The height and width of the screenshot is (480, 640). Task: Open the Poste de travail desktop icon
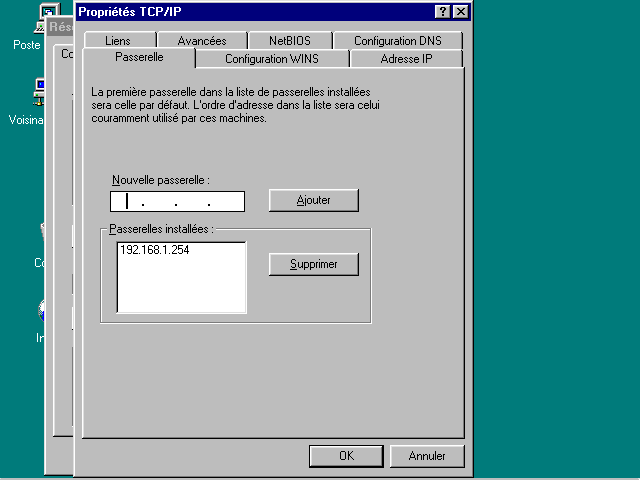(45, 14)
